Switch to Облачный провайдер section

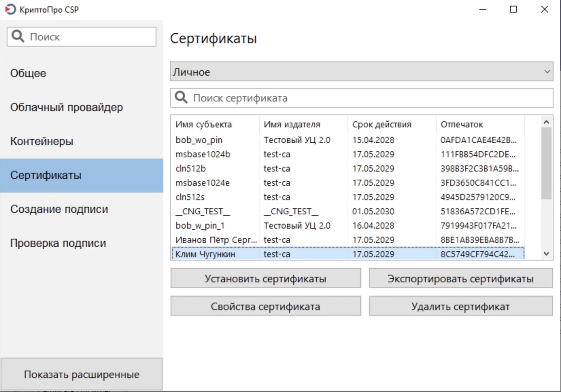[x=67, y=107]
